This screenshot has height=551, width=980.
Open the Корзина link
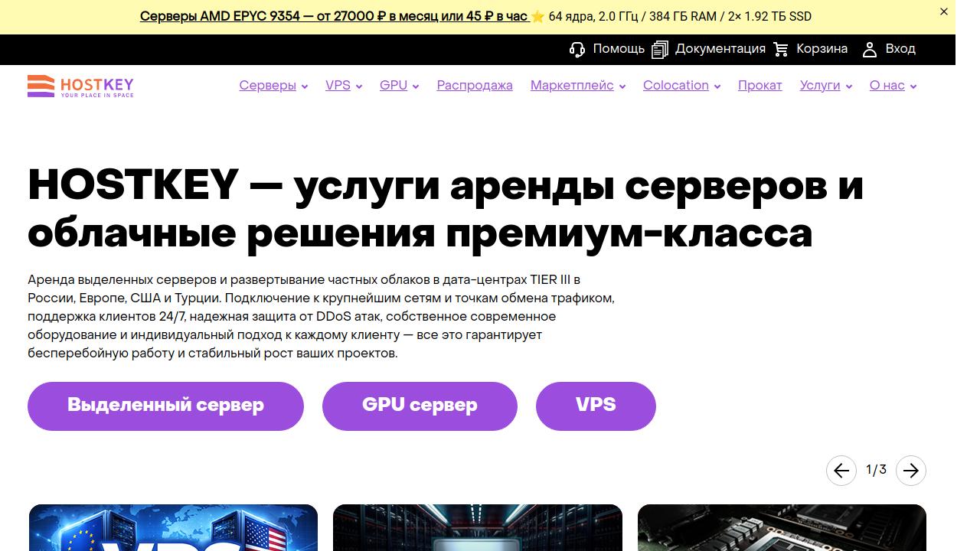pos(822,49)
